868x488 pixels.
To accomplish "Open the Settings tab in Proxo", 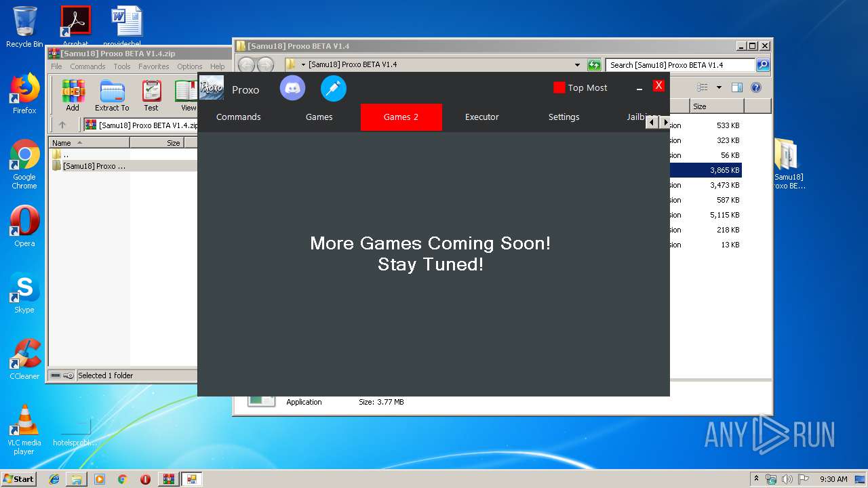I will pyautogui.click(x=564, y=117).
